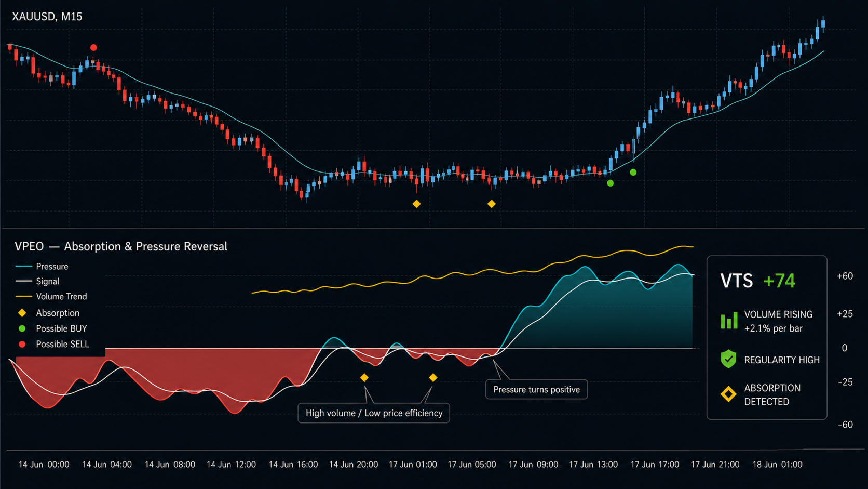Click the green shield Regularity High icon

click(x=728, y=359)
